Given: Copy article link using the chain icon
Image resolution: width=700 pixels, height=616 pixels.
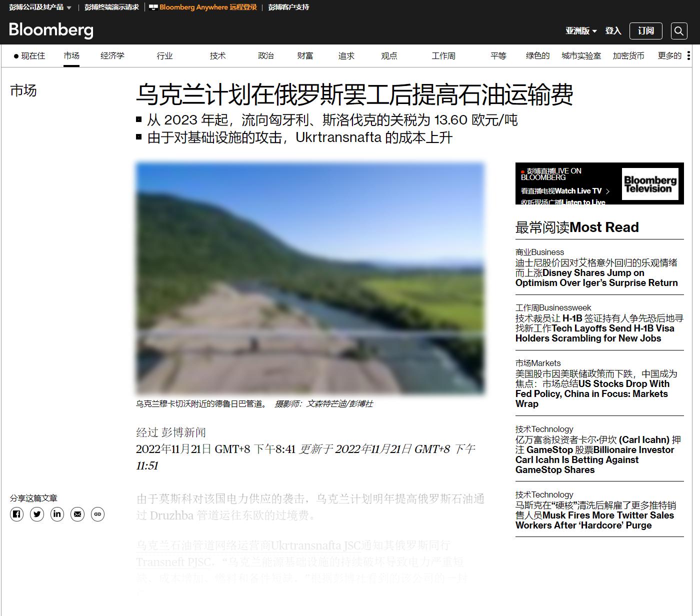Looking at the screenshot, I should coord(98,514).
